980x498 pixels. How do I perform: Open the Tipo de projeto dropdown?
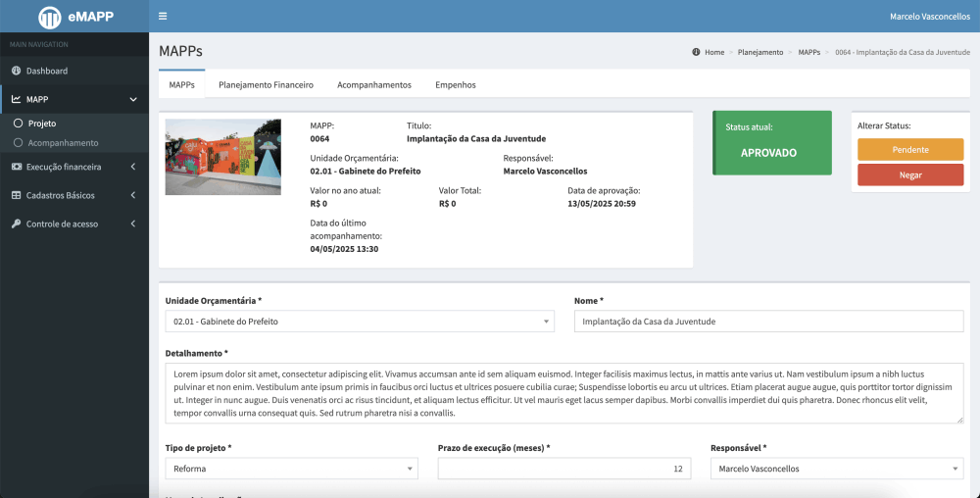[x=291, y=470]
